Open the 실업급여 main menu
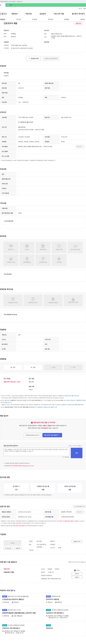86x644 pixels. click(x=43, y=14)
